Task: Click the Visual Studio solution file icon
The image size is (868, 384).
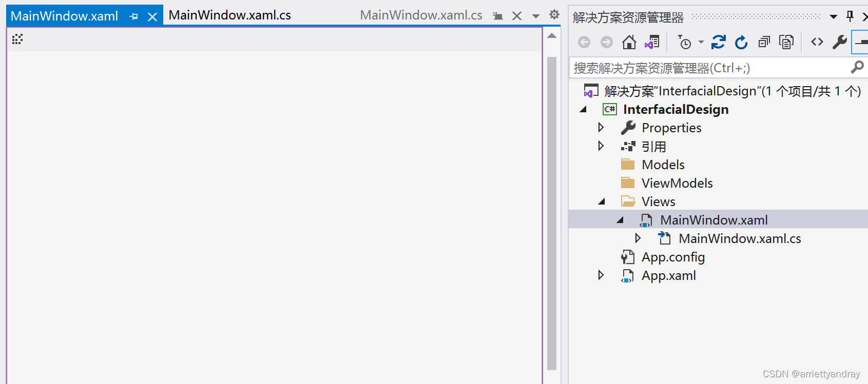Action: (x=591, y=91)
